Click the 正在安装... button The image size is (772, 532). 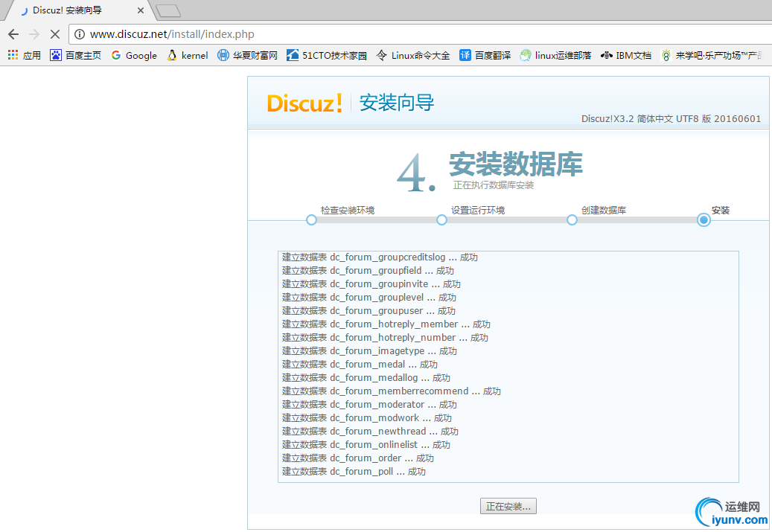click(508, 506)
